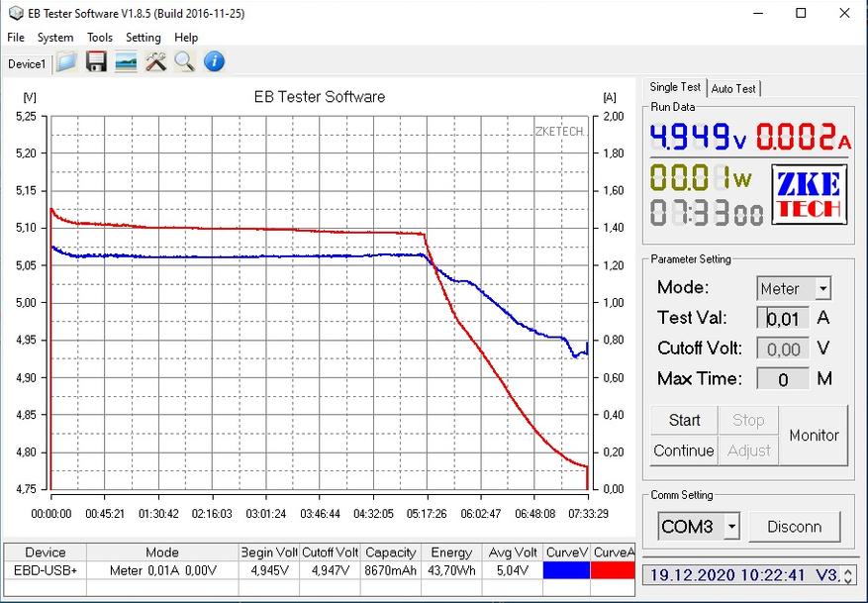
Task: Click the 0.002 A current readout
Action: pos(804,137)
